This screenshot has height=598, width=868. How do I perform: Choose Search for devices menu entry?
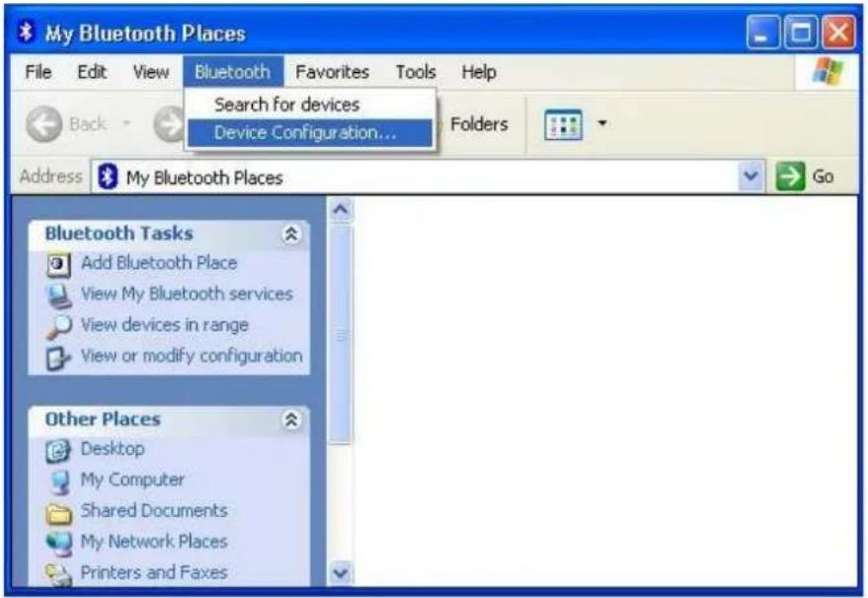310,105
